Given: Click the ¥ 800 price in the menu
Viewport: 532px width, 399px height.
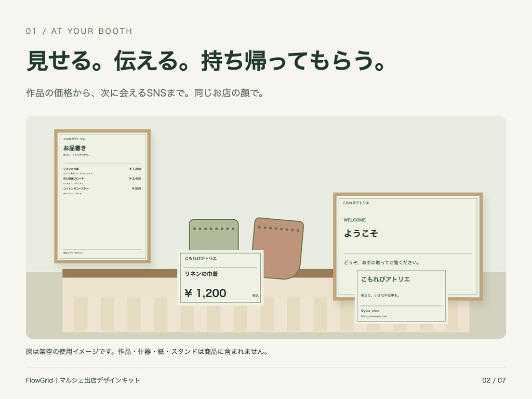Looking at the screenshot, I should pyautogui.click(x=137, y=189).
